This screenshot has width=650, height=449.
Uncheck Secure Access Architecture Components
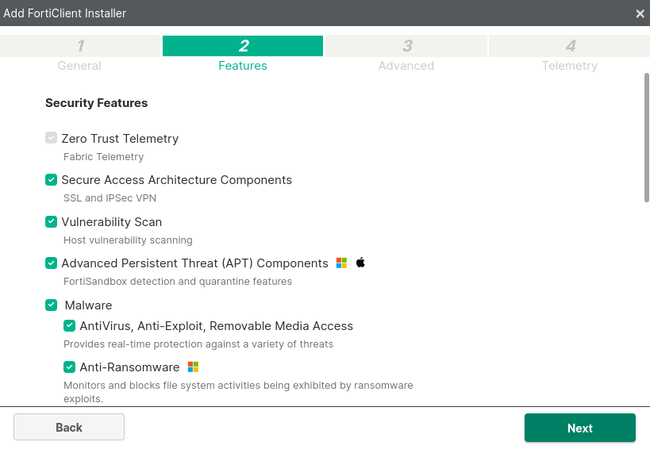(51, 180)
